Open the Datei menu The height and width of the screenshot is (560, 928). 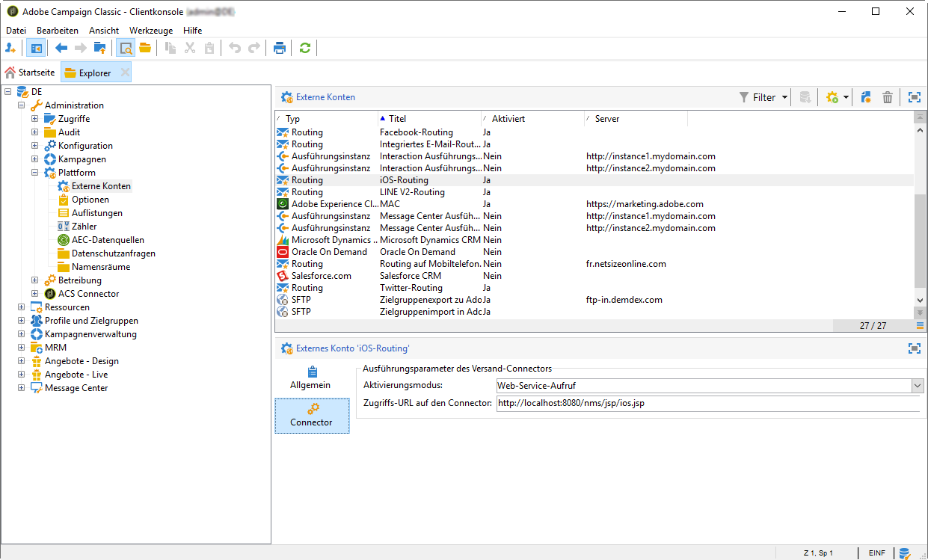click(x=16, y=31)
